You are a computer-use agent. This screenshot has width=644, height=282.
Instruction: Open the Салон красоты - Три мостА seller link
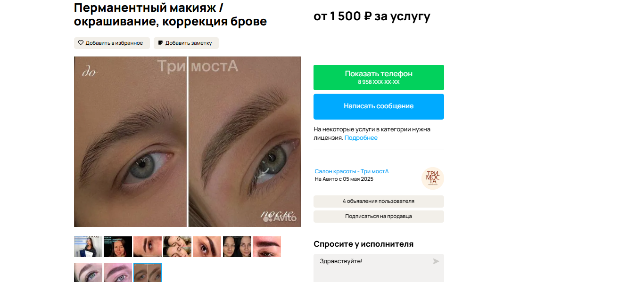pyautogui.click(x=352, y=171)
